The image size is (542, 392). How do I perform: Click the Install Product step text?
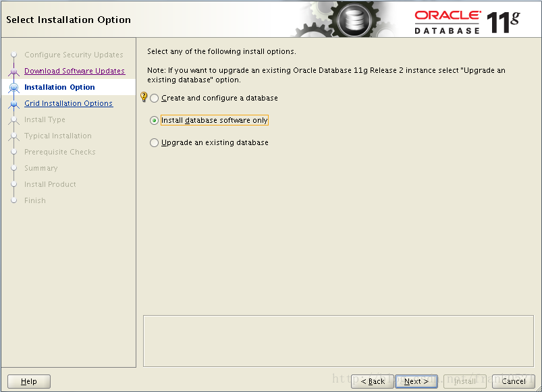pos(50,184)
